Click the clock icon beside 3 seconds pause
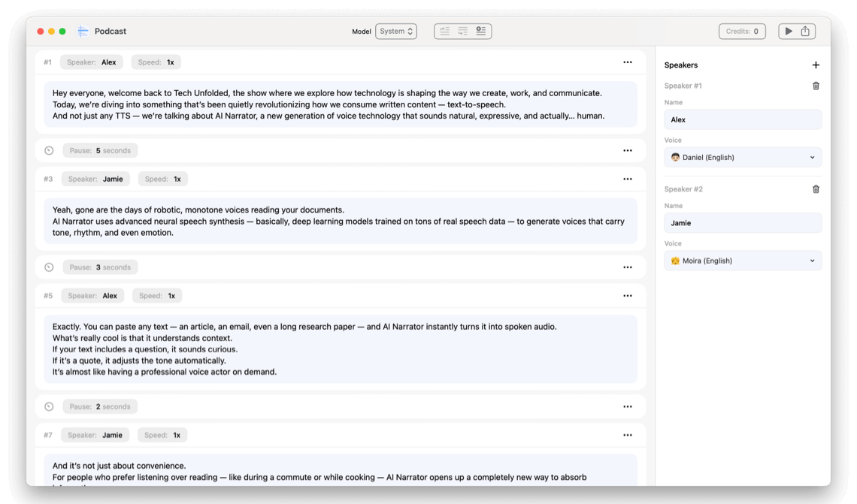The height and width of the screenshot is (504, 857). (49, 267)
